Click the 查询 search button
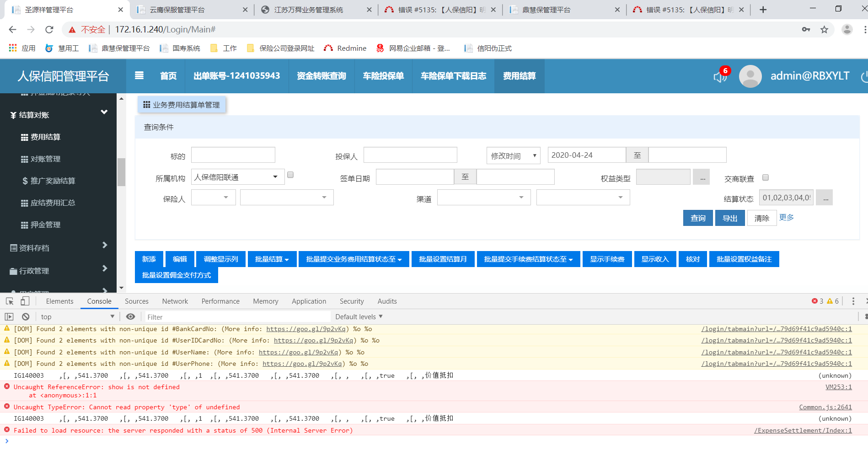The image size is (868, 455). [x=698, y=218]
